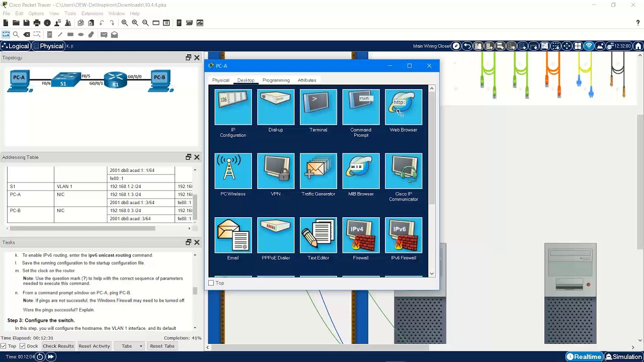Undock the Topology panel
644x362 pixels.
click(188, 57)
